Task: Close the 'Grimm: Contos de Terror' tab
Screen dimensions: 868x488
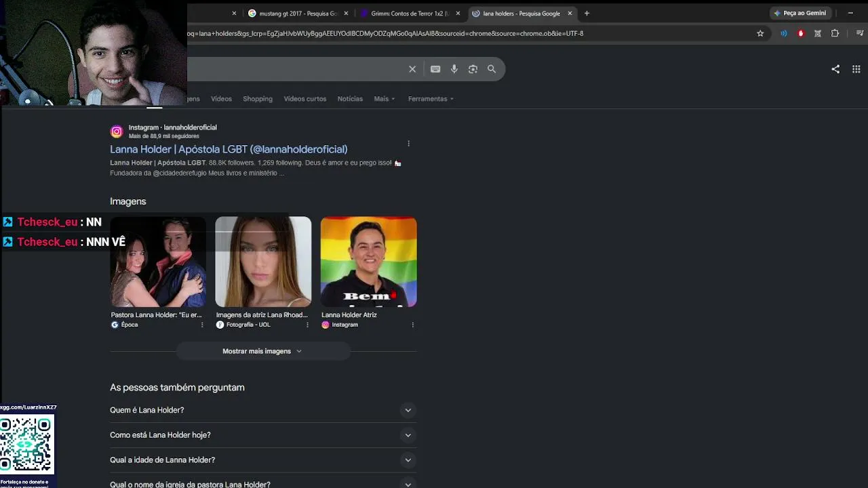Action: (x=458, y=13)
